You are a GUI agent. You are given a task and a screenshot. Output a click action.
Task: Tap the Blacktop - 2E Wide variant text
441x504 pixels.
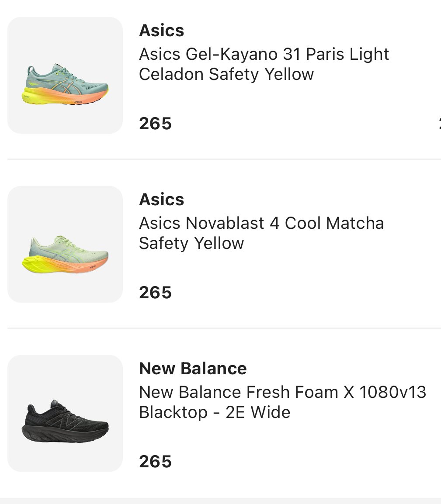pos(215,412)
